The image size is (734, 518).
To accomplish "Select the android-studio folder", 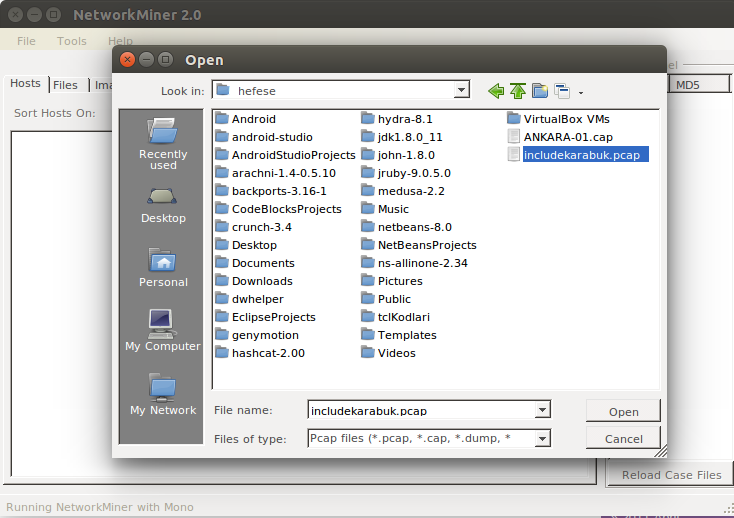I will pos(264,137).
